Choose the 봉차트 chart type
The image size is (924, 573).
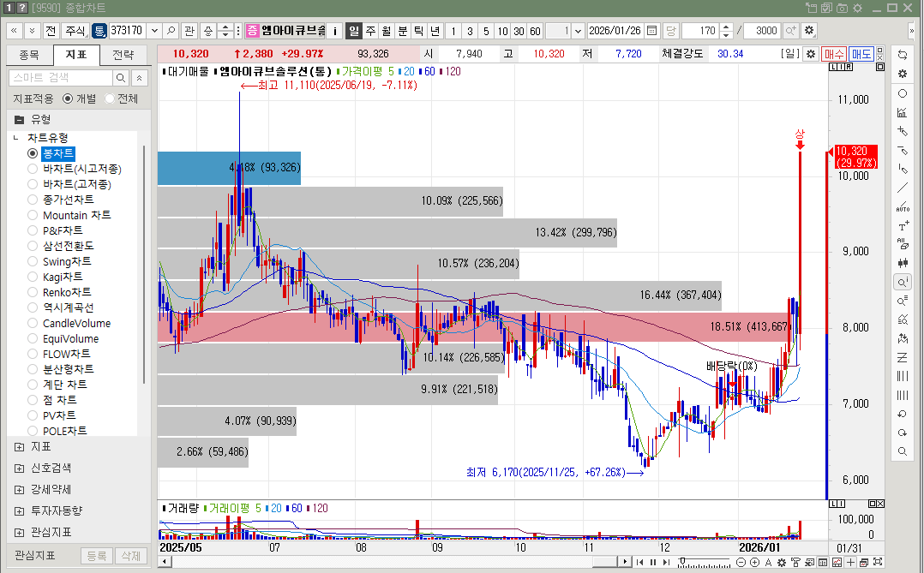33,153
